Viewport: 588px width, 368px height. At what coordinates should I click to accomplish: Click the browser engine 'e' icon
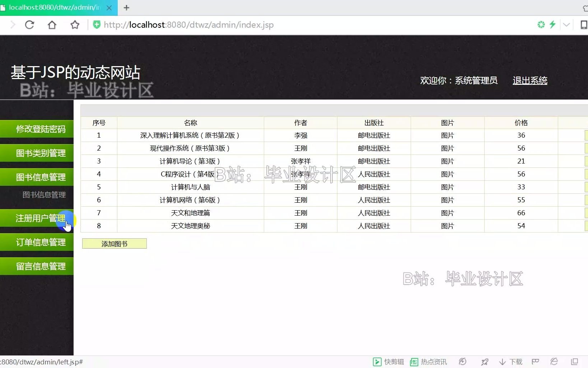pyautogui.click(x=554, y=362)
